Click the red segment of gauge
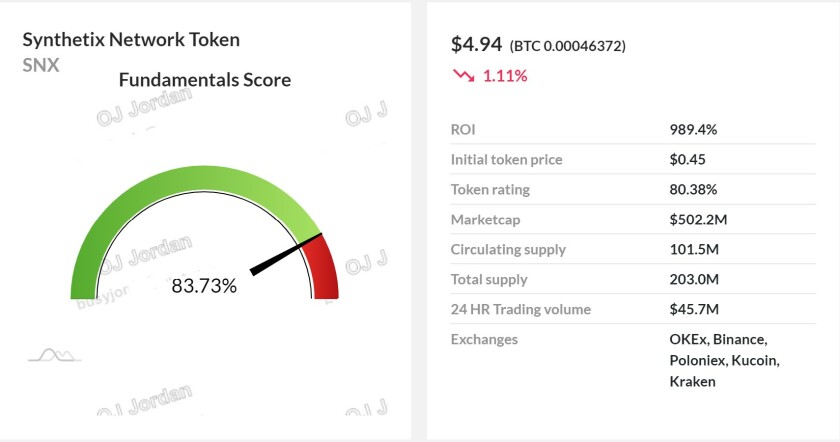840x442 pixels. (x=323, y=268)
